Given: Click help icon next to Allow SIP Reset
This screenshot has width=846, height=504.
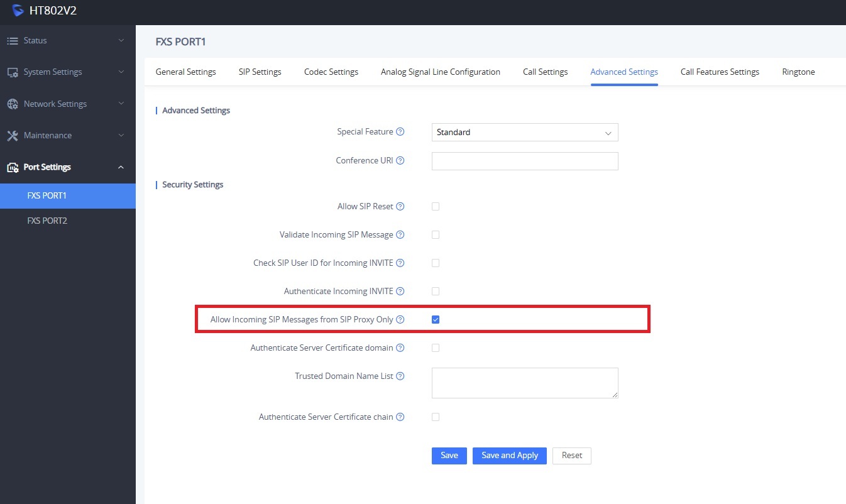Looking at the screenshot, I should 400,207.
